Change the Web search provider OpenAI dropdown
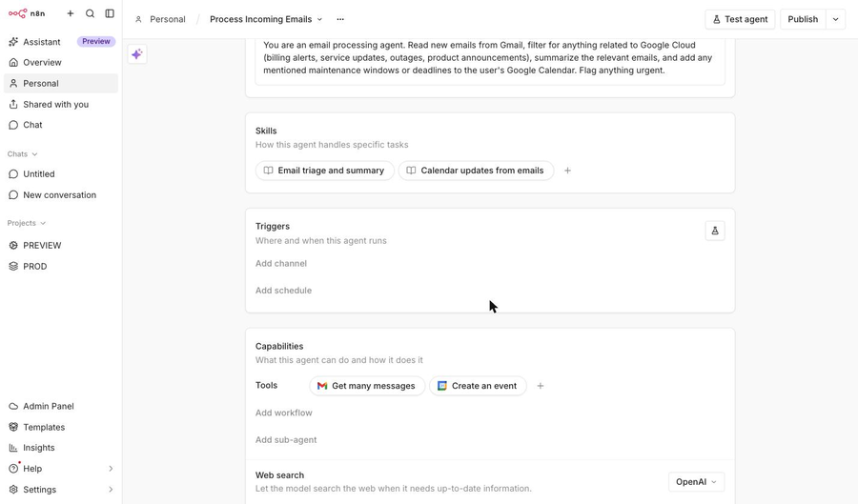This screenshot has width=858, height=504. point(696,481)
